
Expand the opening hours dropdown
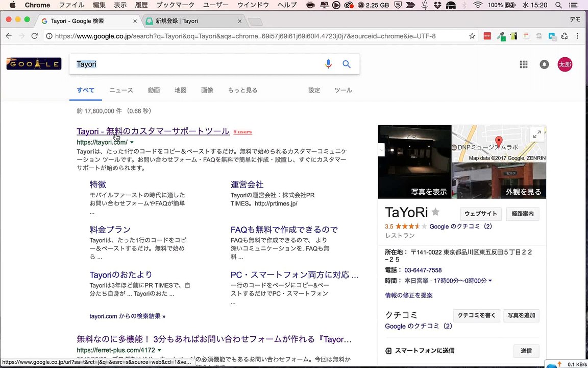[490, 281]
